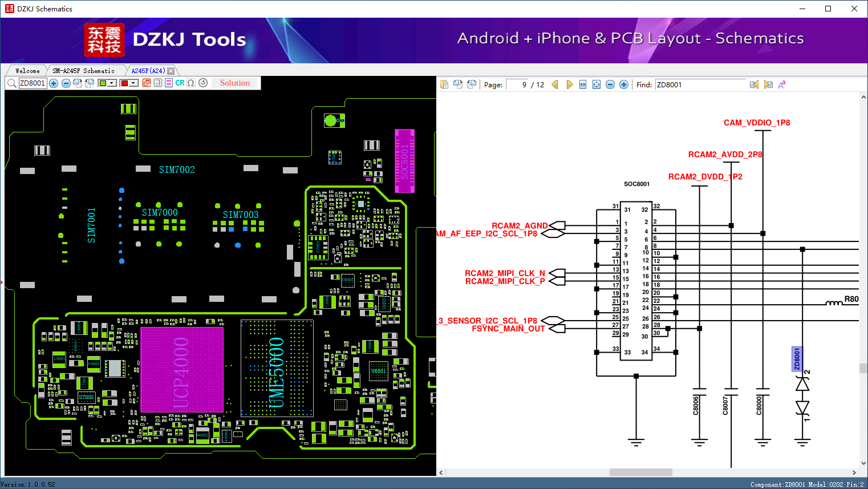This screenshot has height=489, width=868.
Task: Click the RCAM2_AGND net label
Action: 520,226
